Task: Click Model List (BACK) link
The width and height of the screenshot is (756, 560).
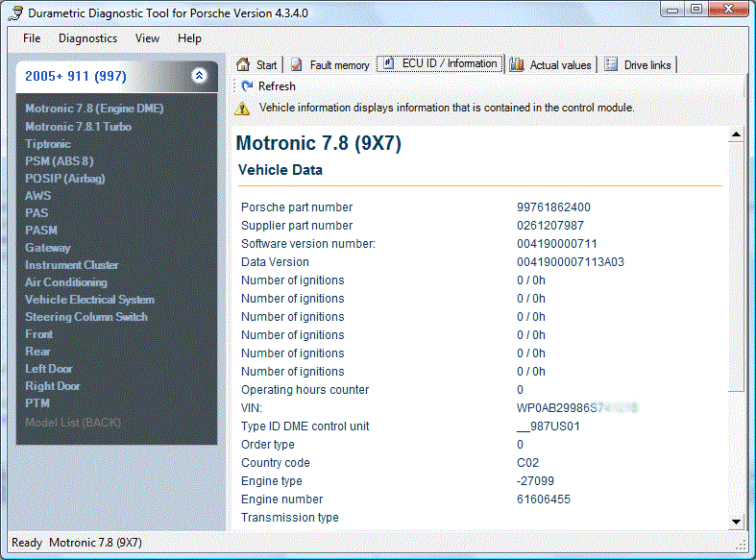Action: click(x=73, y=423)
